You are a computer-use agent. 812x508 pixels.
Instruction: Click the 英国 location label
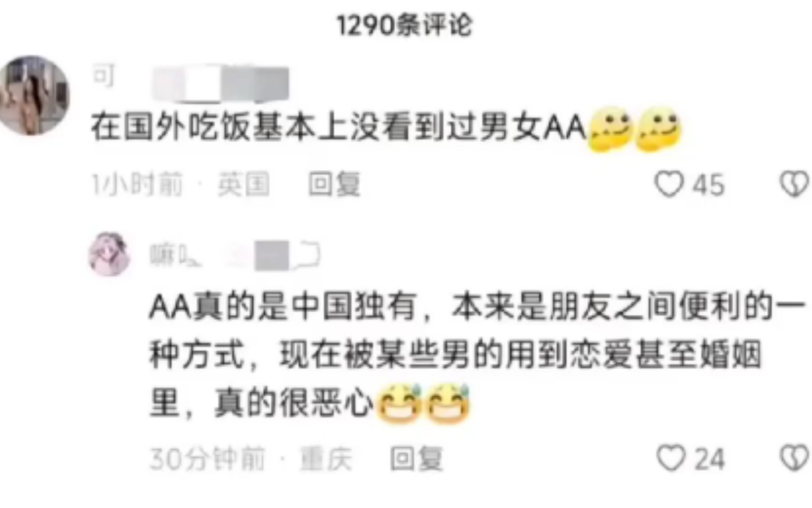click(243, 184)
